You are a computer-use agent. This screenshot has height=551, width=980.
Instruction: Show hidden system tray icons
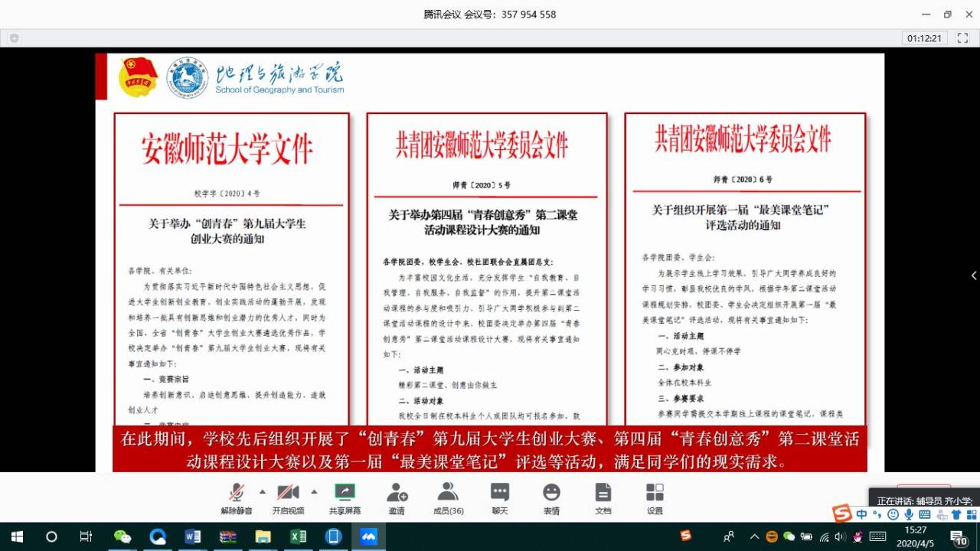tap(754, 536)
